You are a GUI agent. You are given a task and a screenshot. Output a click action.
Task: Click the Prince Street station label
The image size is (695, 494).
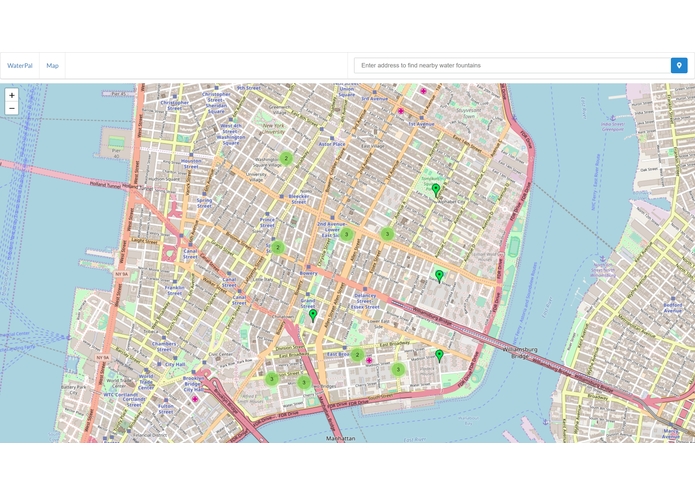click(x=267, y=222)
